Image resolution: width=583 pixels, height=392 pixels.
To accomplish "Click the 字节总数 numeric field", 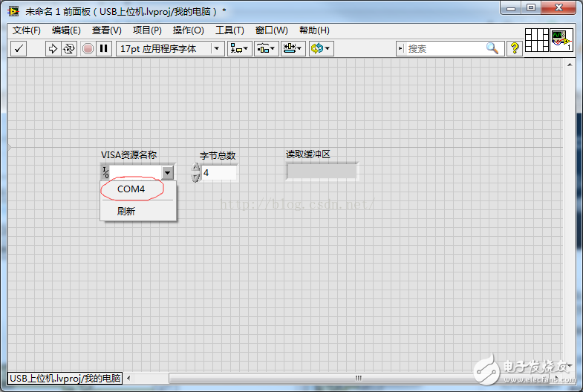I will pyautogui.click(x=219, y=173).
